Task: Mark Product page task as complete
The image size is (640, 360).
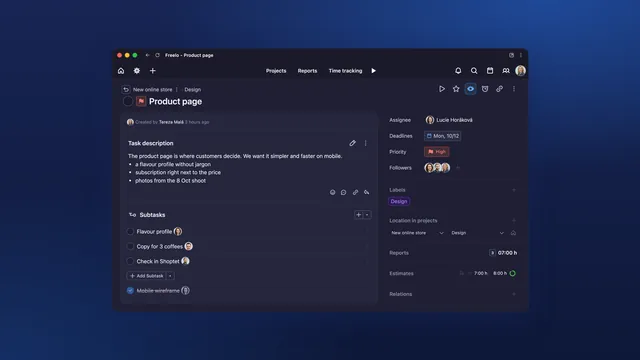Action: (x=128, y=101)
